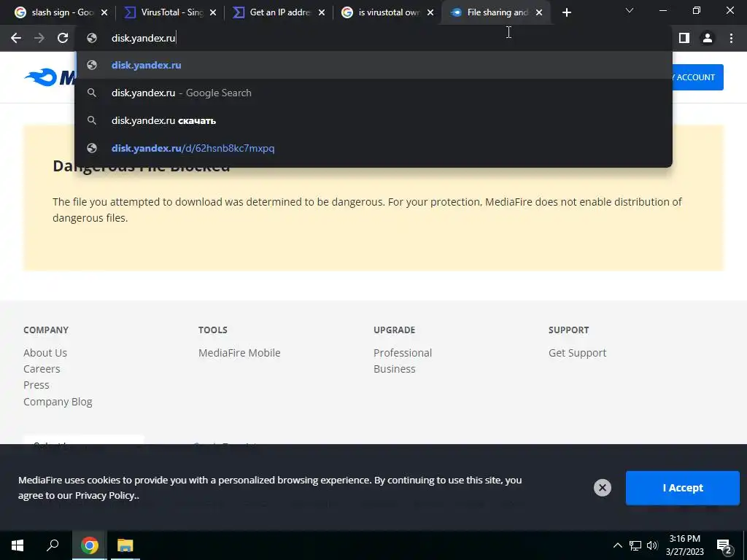
Task: Dismiss the cookie banner with the X
Action: tap(602, 488)
